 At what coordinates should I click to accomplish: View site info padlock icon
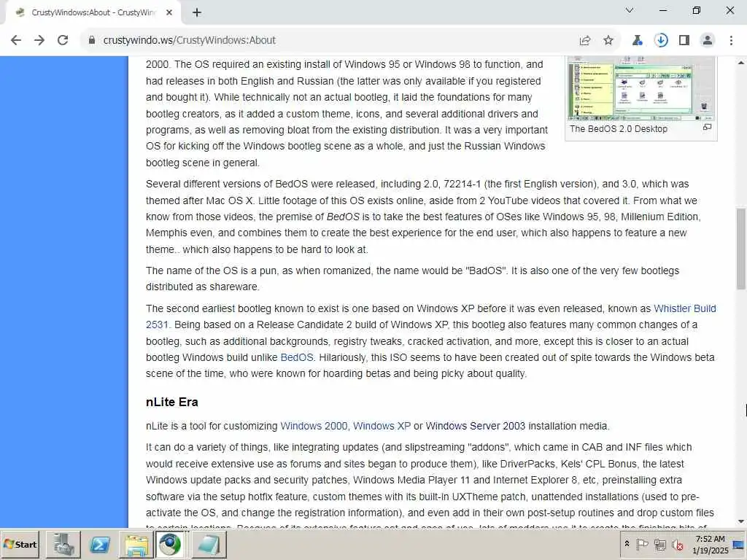92,40
